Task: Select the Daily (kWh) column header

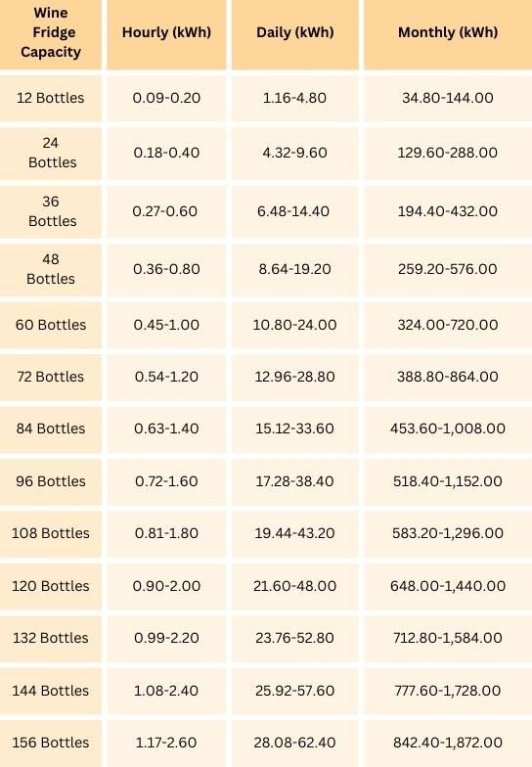Action: click(295, 32)
